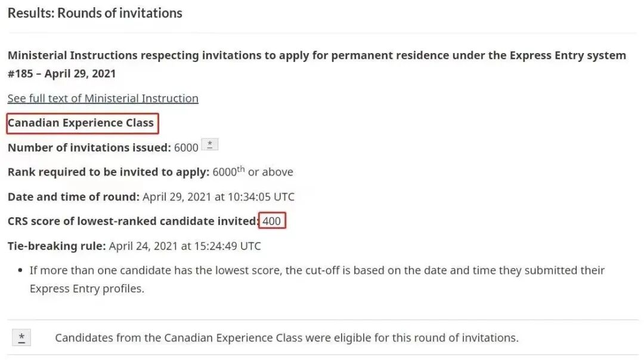Select April 29, 2021 at 10:34:05 UTC

[218, 196]
